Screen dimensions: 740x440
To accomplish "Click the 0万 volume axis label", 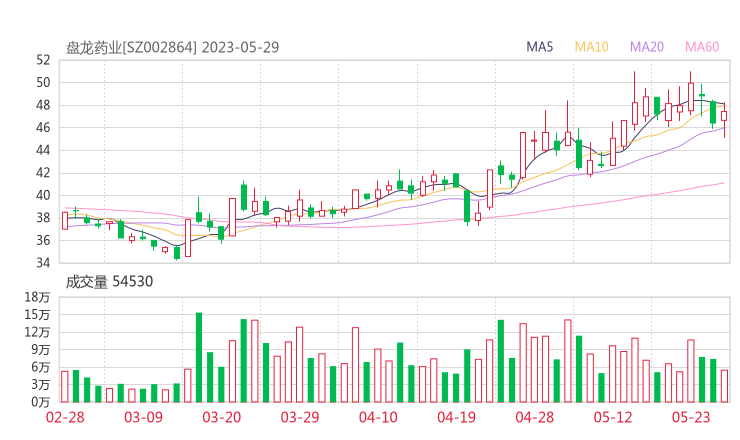I will (41, 402).
